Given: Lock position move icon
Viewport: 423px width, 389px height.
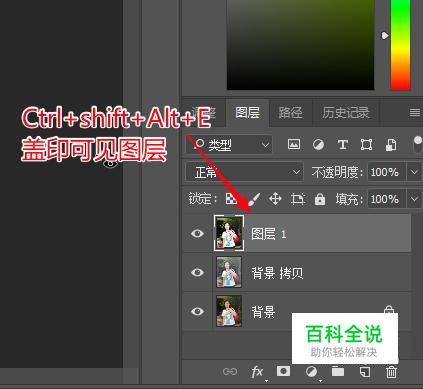Looking at the screenshot, I should [x=275, y=199].
